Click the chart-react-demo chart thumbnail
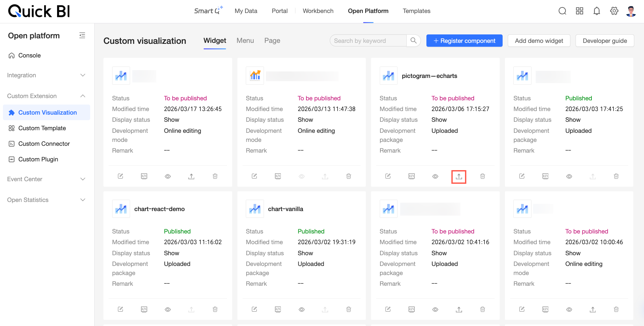This screenshot has width=644, height=326. coord(121,209)
